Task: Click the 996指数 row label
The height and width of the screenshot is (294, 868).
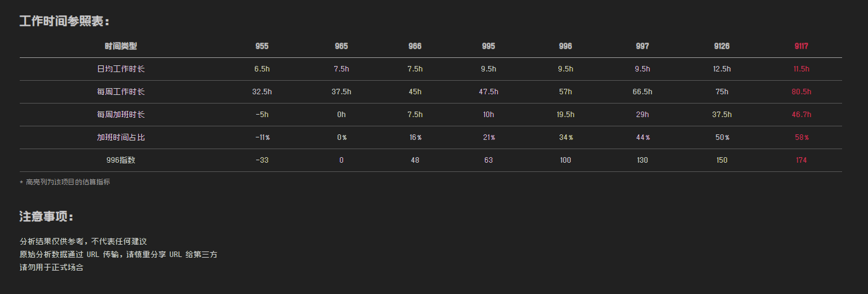Action: (x=121, y=160)
